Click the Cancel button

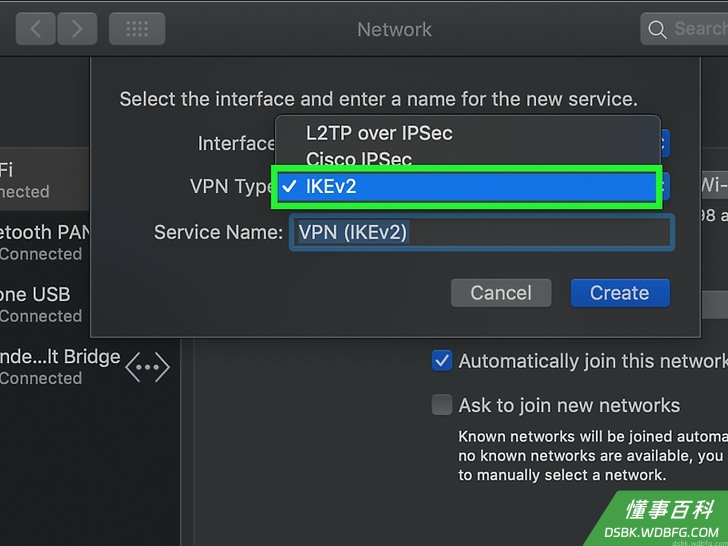[x=501, y=293]
